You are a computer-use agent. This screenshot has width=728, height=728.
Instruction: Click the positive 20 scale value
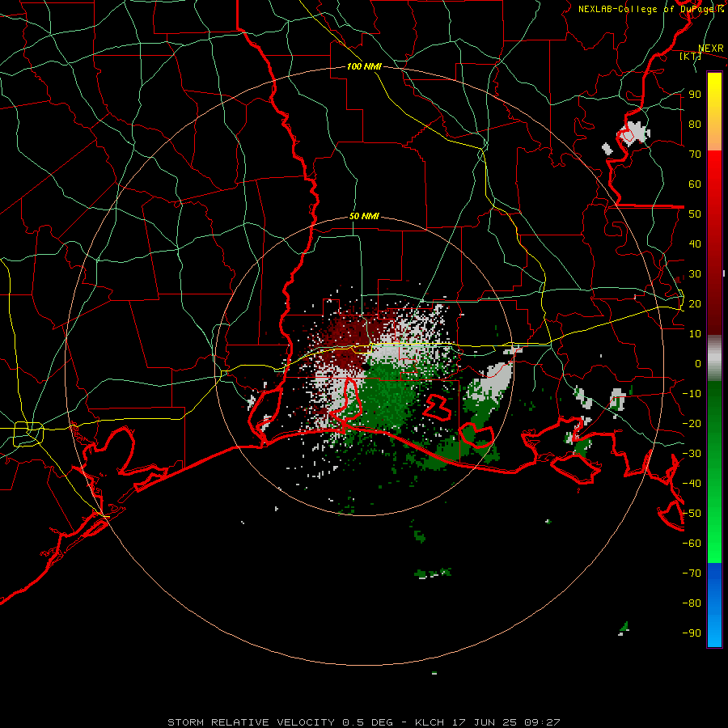pyautogui.click(x=695, y=303)
